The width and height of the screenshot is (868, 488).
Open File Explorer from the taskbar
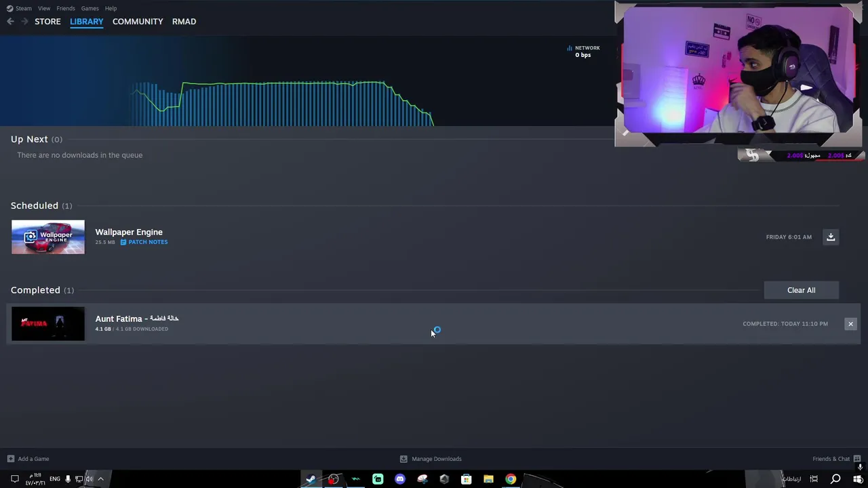click(488, 479)
